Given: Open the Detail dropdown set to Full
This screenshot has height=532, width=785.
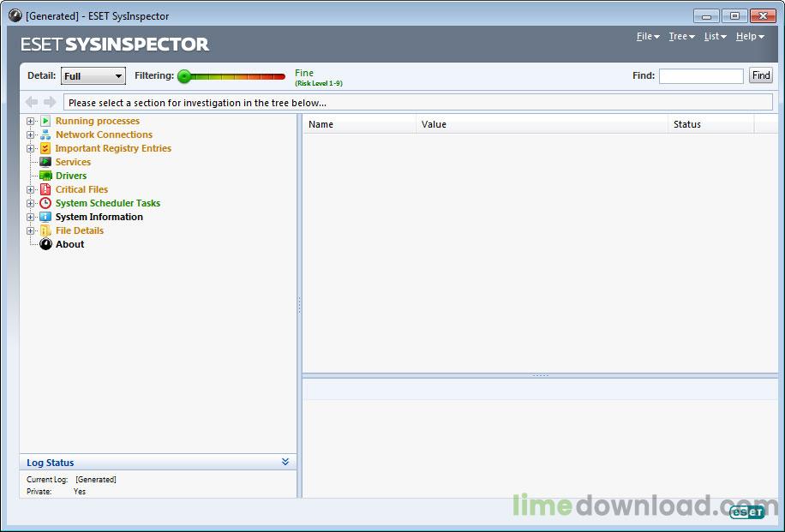Looking at the screenshot, I should point(93,76).
